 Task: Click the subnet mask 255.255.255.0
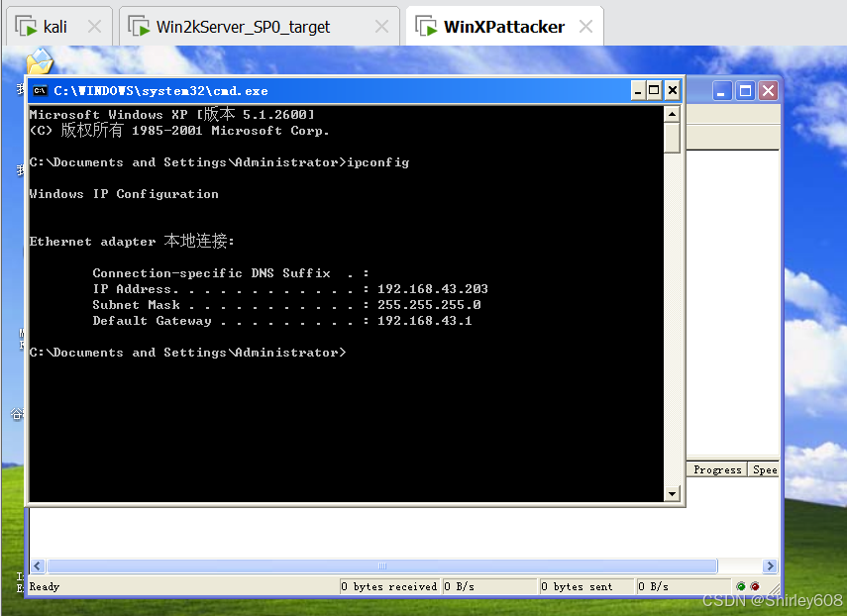(x=429, y=304)
